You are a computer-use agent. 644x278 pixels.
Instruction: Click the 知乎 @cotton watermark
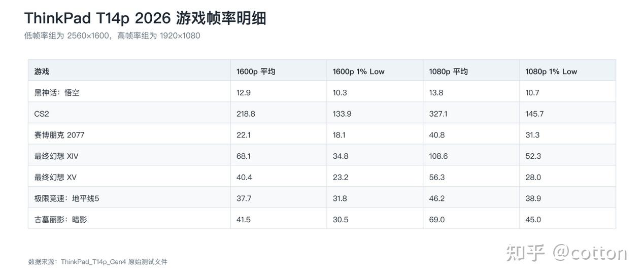[566, 253]
